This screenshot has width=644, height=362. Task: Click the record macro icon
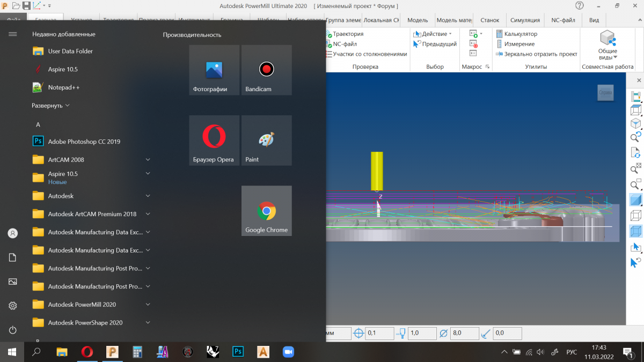pos(473,44)
